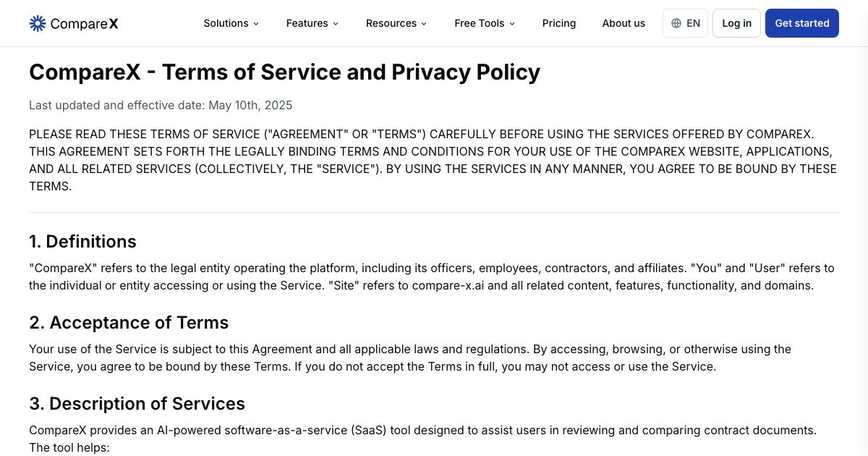Click the 3. Description of Services heading
The width and height of the screenshot is (868, 456).
137,403
